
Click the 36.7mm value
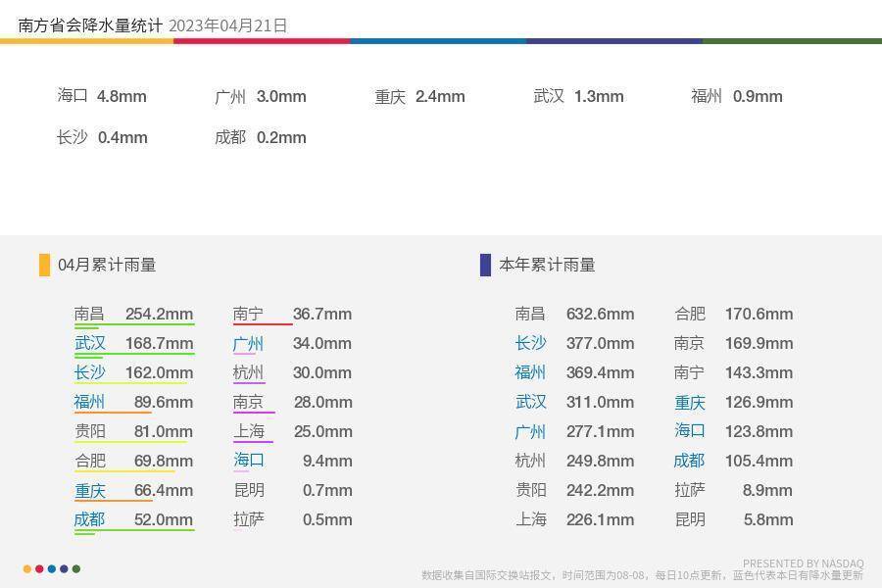point(322,314)
